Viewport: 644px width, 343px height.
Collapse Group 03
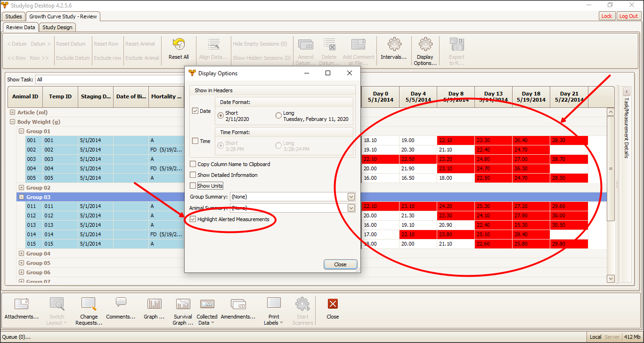click(x=21, y=197)
